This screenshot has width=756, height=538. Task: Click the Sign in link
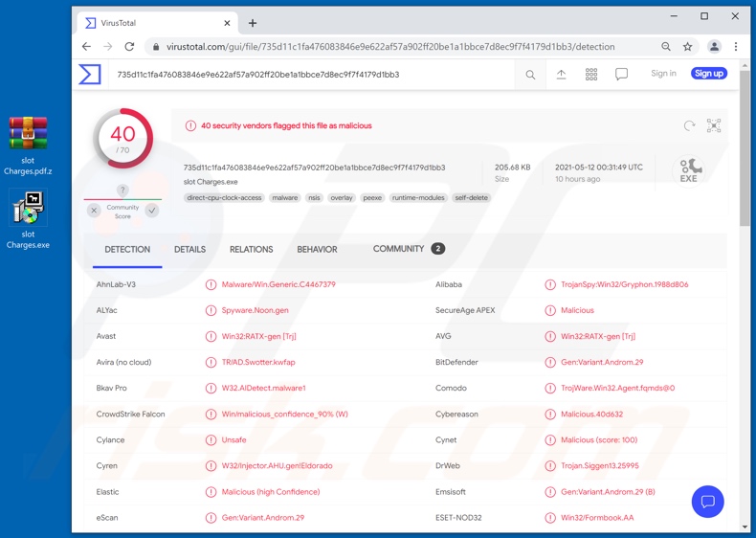pos(663,74)
